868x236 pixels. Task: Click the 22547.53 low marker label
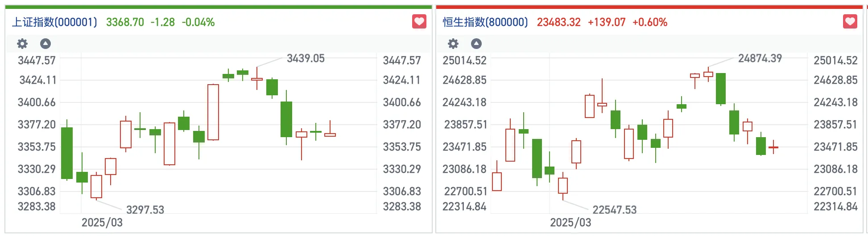(615, 210)
